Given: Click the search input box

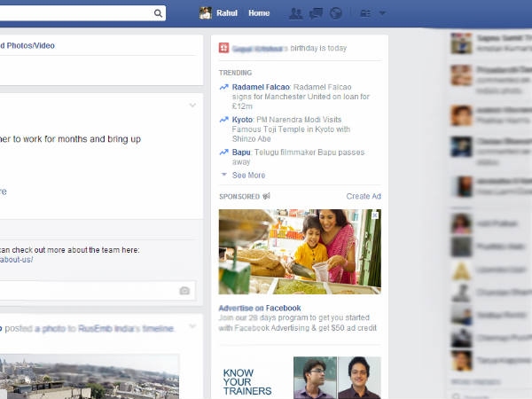Looking at the screenshot, I should [x=82, y=13].
